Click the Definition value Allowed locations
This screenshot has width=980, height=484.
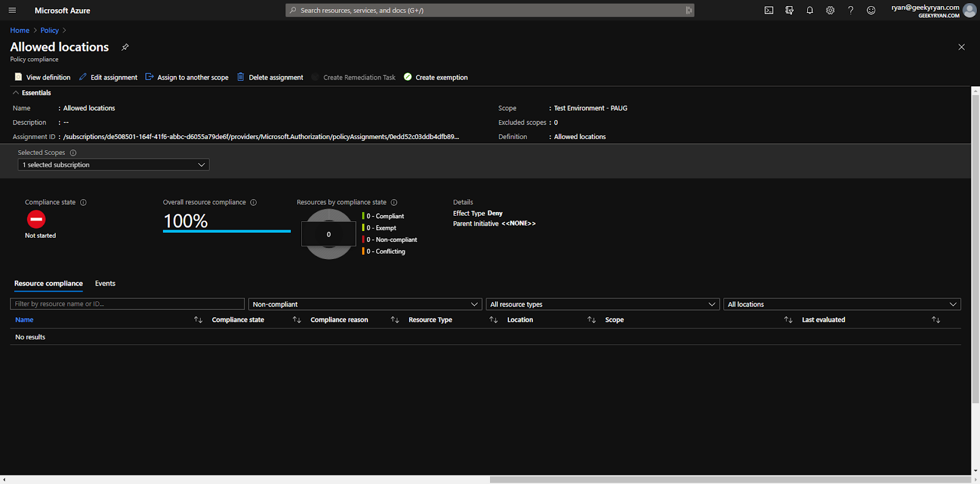click(x=580, y=137)
